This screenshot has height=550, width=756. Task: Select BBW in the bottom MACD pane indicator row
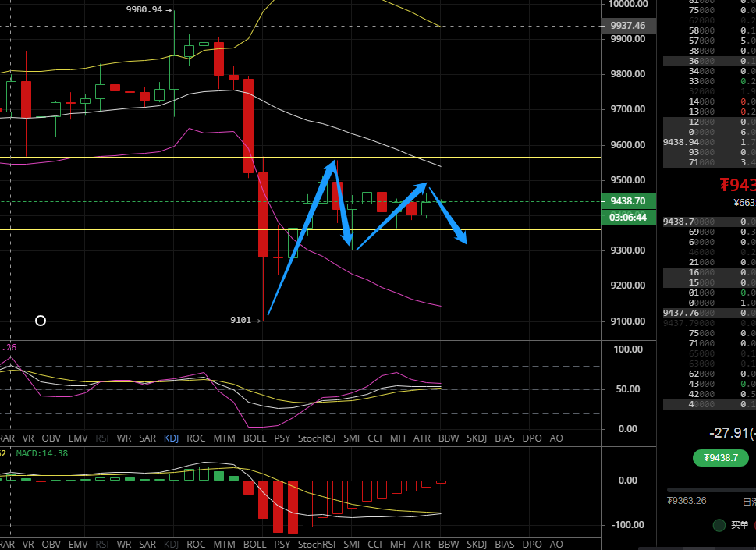point(449,545)
